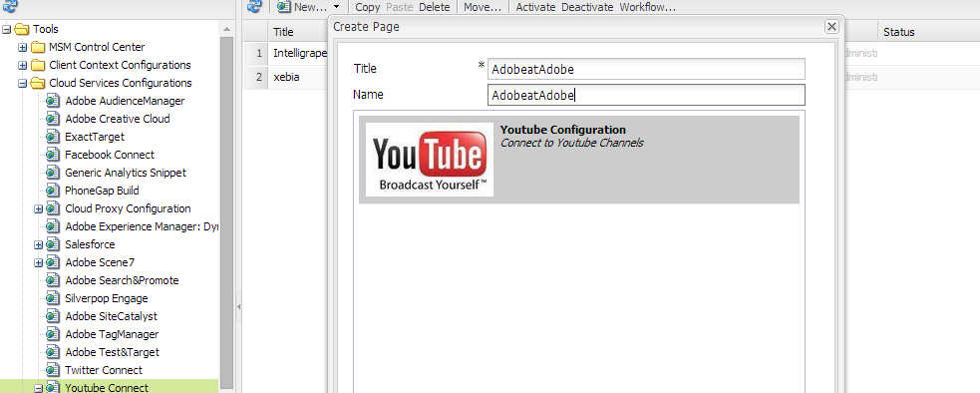Click Adobe Scene7 page icon
This screenshot has height=393, width=980.
pyautogui.click(x=53, y=263)
